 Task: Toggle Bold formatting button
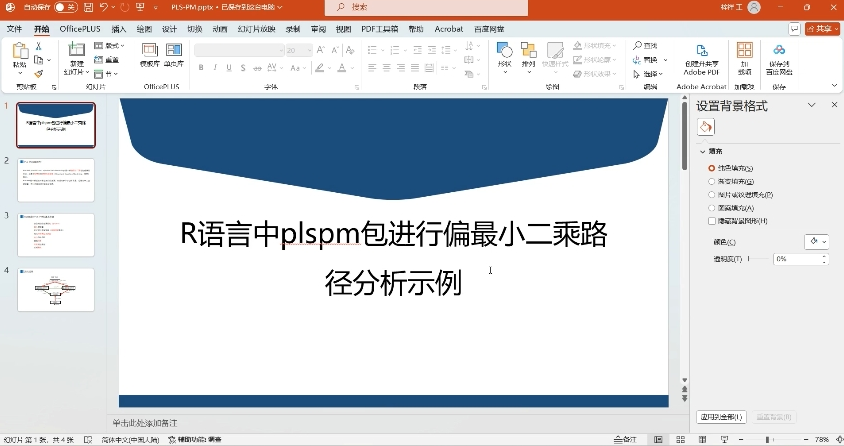coord(201,68)
